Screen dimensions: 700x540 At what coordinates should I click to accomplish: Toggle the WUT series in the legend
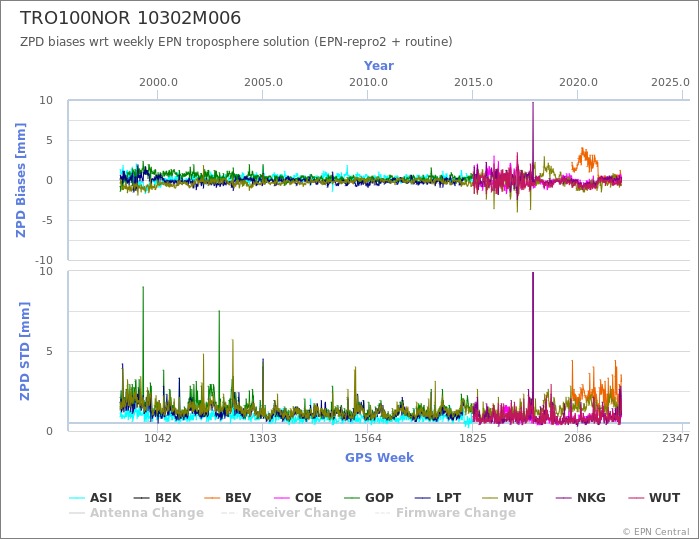click(654, 498)
